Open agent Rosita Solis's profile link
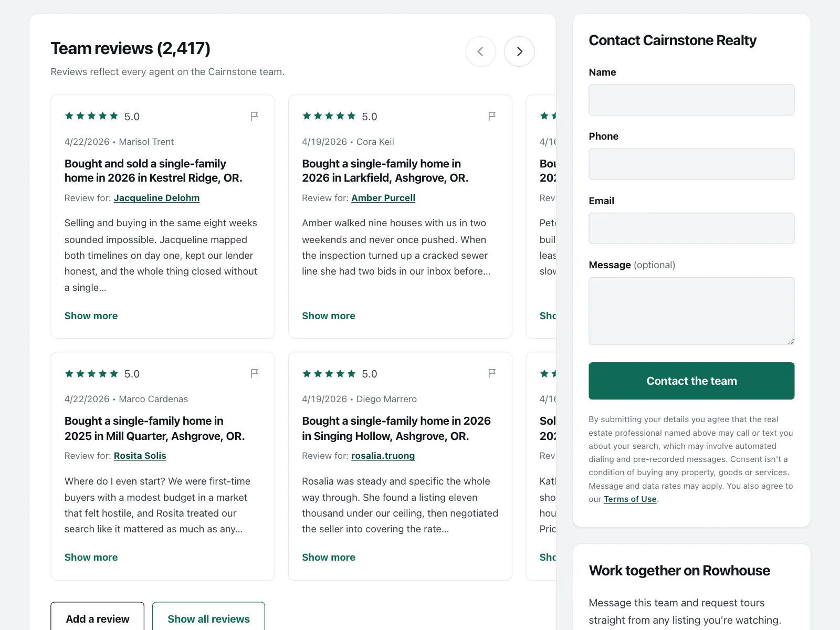The width and height of the screenshot is (840, 630). (x=140, y=456)
